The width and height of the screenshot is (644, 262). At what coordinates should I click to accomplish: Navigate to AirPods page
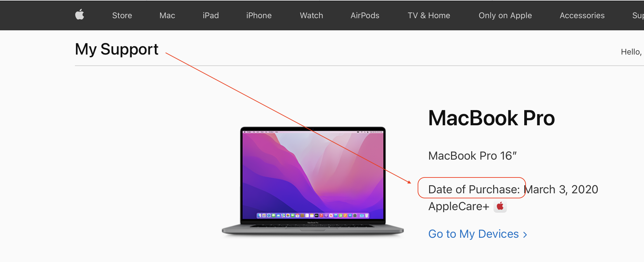365,15
